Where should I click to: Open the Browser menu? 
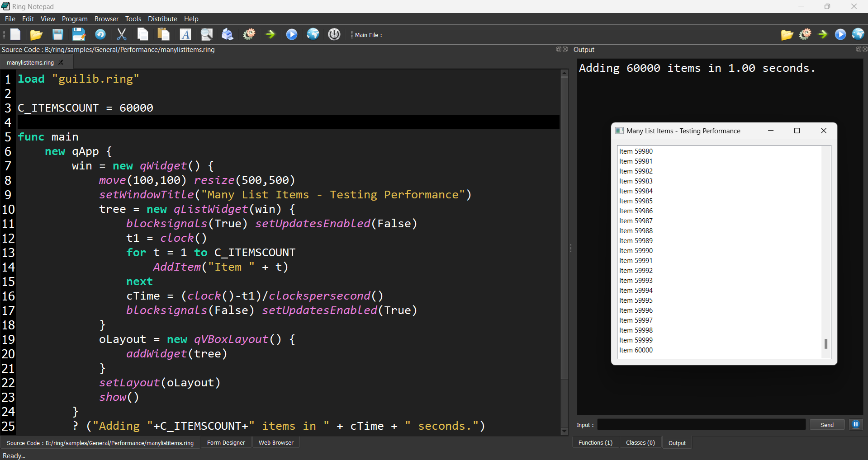(x=106, y=19)
